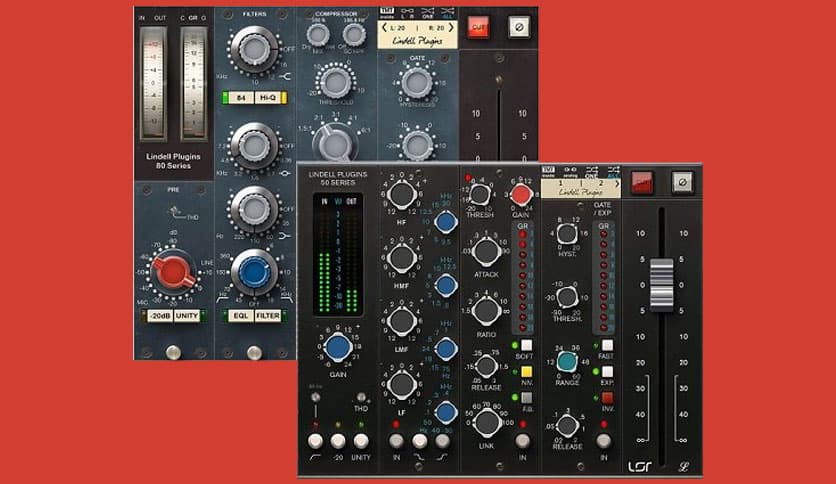Image resolution: width=836 pixels, height=484 pixels.
Task: Click the output fader handle in 50 Series
Action: [662, 285]
